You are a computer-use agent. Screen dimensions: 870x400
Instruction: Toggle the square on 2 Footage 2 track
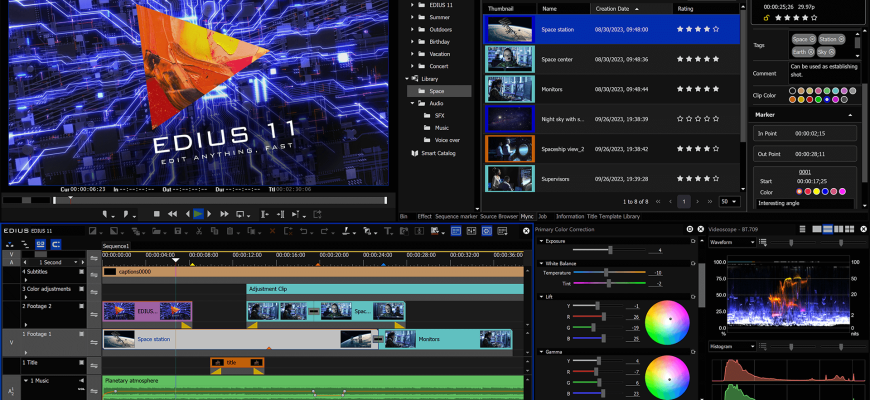82,306
